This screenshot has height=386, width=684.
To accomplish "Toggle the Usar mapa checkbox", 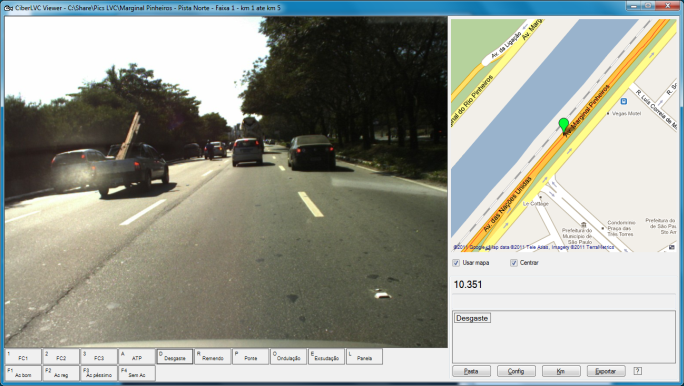I will point(456,263).
